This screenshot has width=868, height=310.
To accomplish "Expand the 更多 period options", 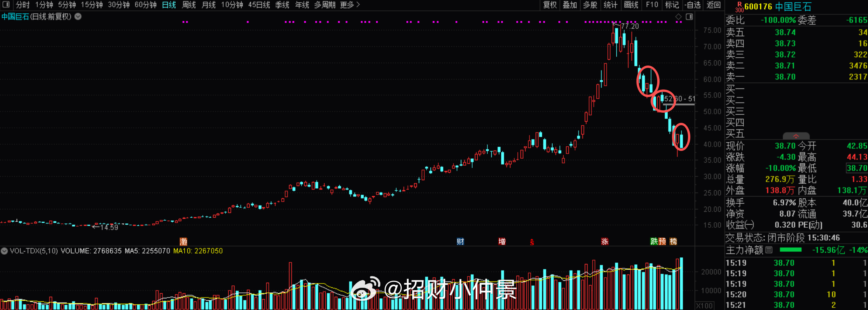I will (350, 5).
